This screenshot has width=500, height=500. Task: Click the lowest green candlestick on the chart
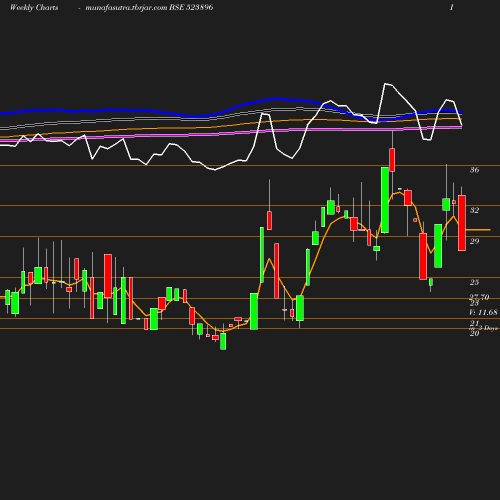(223, 341)
